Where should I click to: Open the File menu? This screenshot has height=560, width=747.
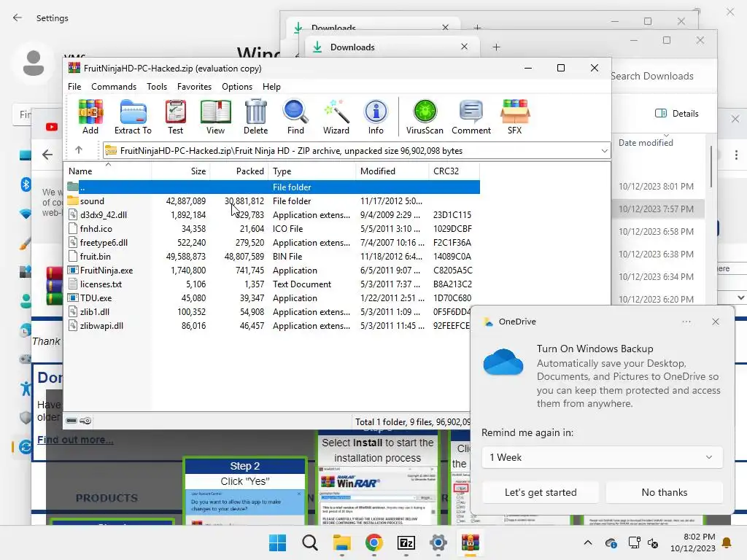coord(74,87)
